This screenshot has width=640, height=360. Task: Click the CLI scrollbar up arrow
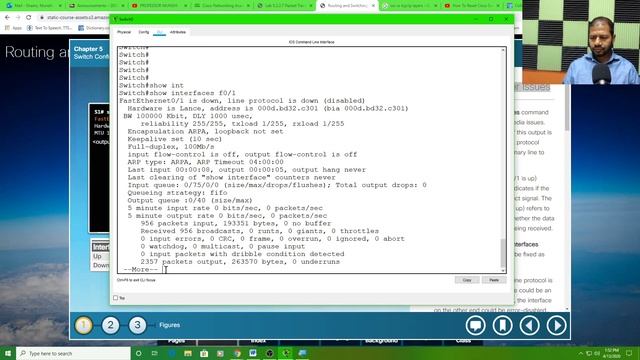(x=503, y=50)
